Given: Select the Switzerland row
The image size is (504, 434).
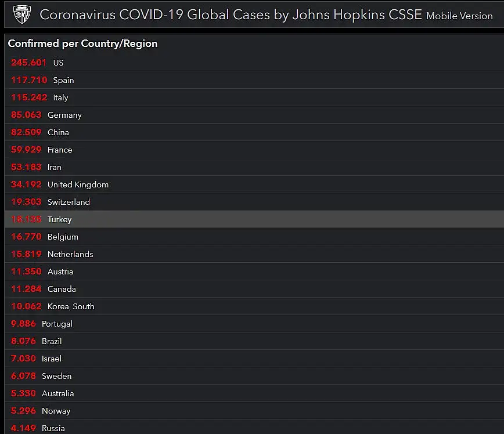Looking at the screenshot, I should [254, 202].
